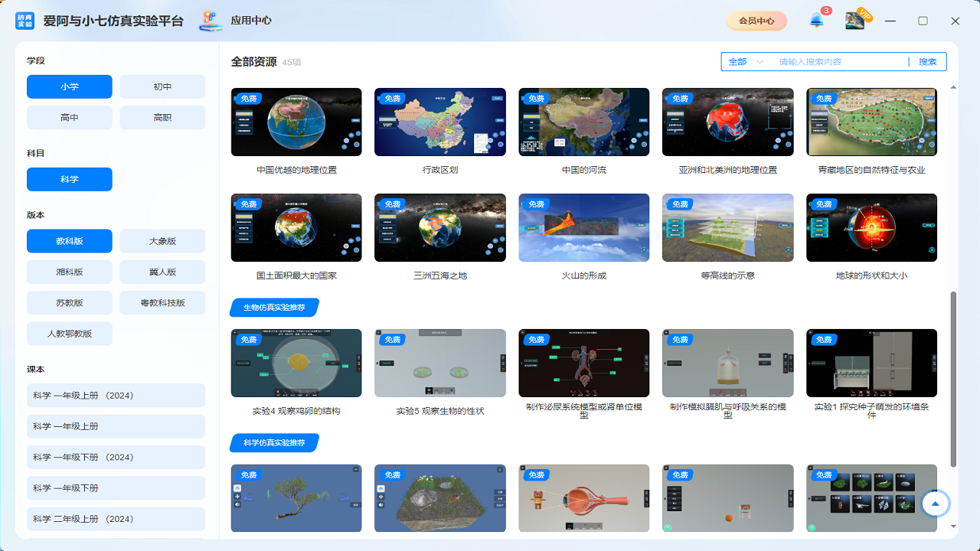Open notifications via the bell icon
This screenshot has width=980, height=551.
(x=815, y=21)
